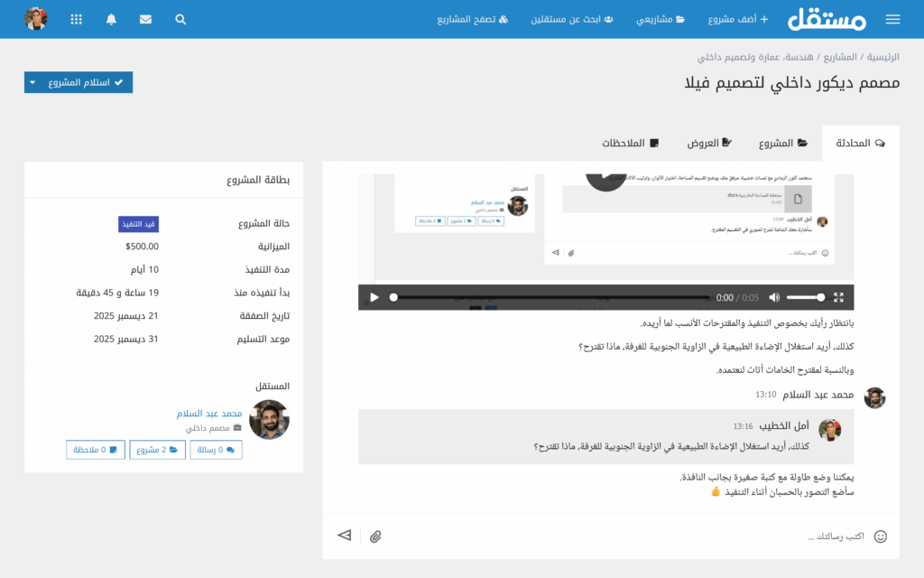The width and height of the screenshot is (924, 578).
Task: Open the messages envelope icon
Action: pos(145,18)
